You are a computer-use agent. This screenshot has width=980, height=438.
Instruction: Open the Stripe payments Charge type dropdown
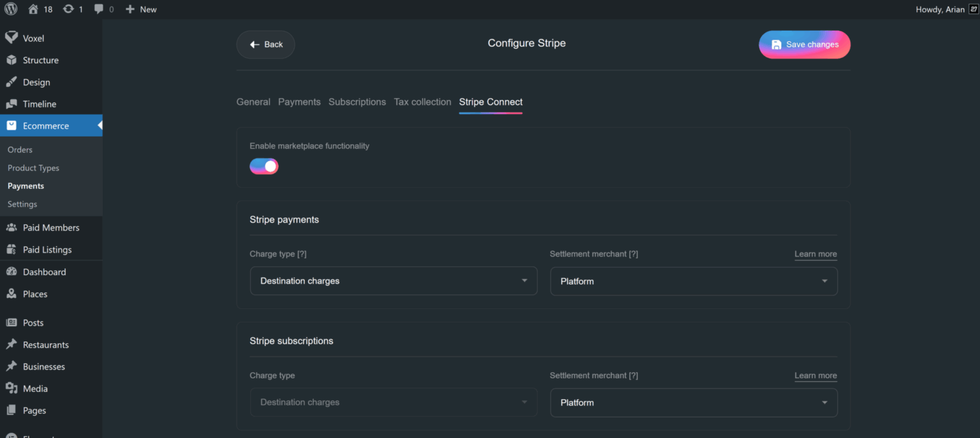[x=393, y=281]
